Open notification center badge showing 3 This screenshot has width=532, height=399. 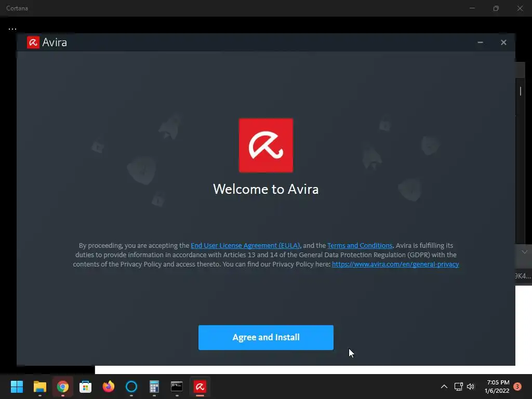[x=517, y=387]
